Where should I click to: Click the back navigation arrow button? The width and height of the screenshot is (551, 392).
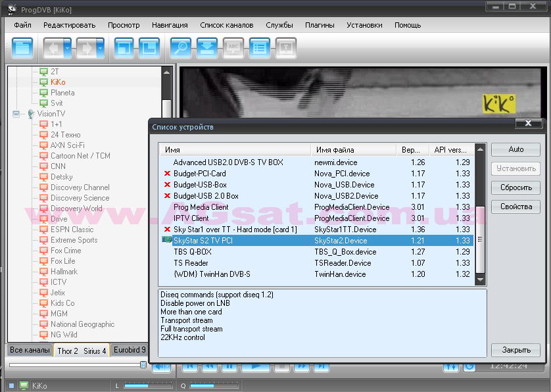tap(53, 48)
